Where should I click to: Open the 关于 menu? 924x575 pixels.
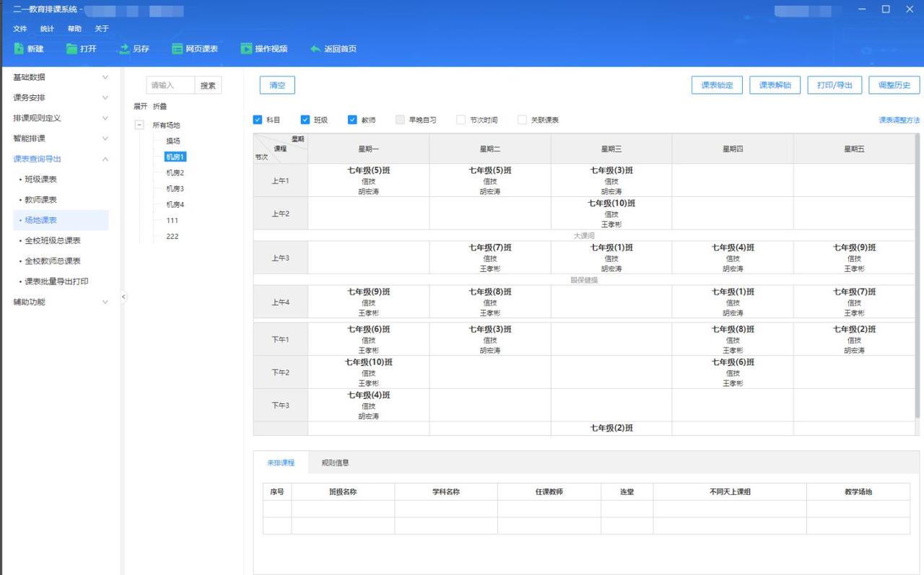[102, 29]
